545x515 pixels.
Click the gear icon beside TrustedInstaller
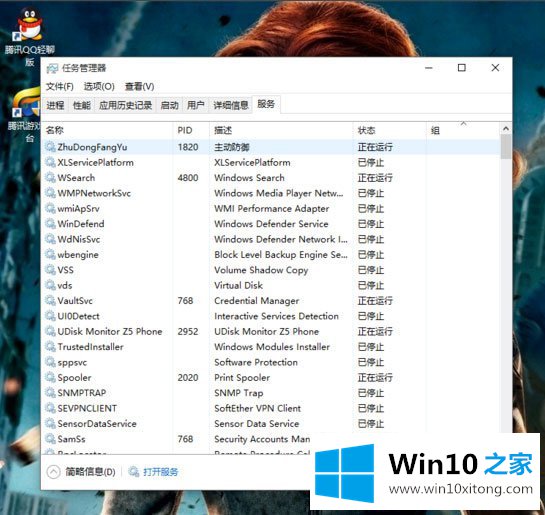click(51, 347)
